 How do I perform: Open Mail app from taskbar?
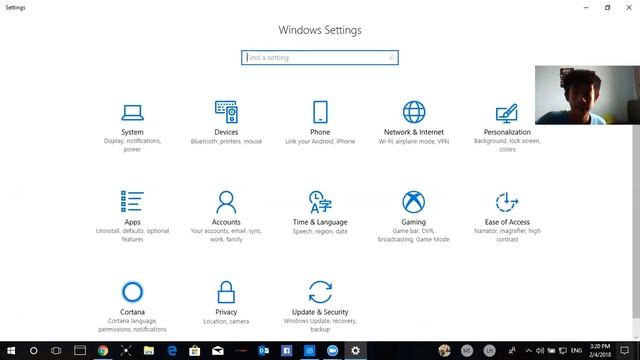pos(218,351)
